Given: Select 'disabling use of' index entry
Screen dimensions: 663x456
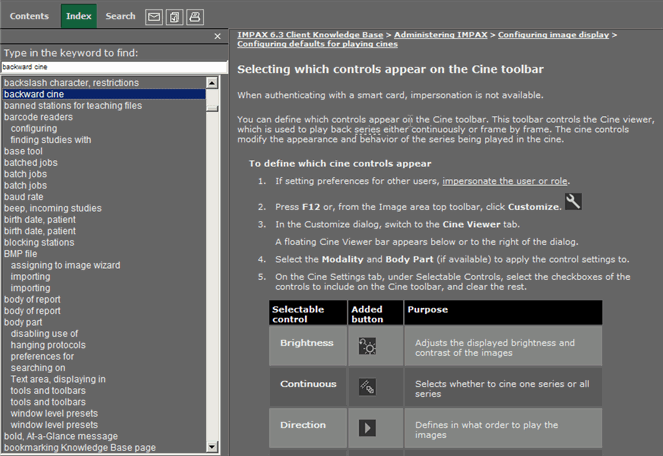Looking at the screenshot, I should tap(44, 334).
